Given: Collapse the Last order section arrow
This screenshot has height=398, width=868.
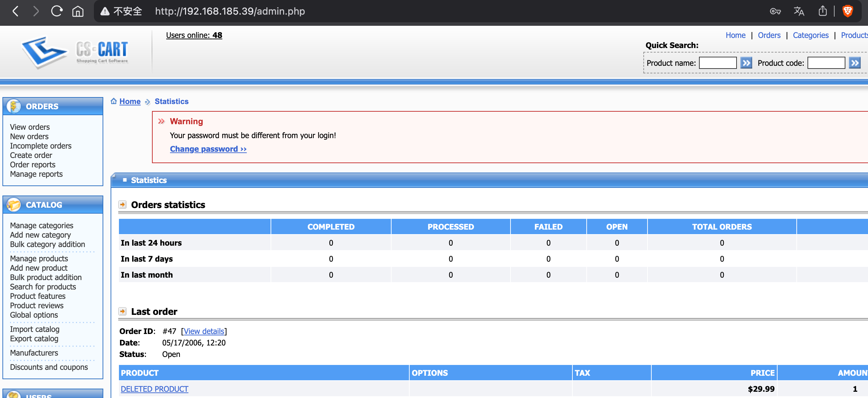Looking at the screenshot, I should [122, 311].
